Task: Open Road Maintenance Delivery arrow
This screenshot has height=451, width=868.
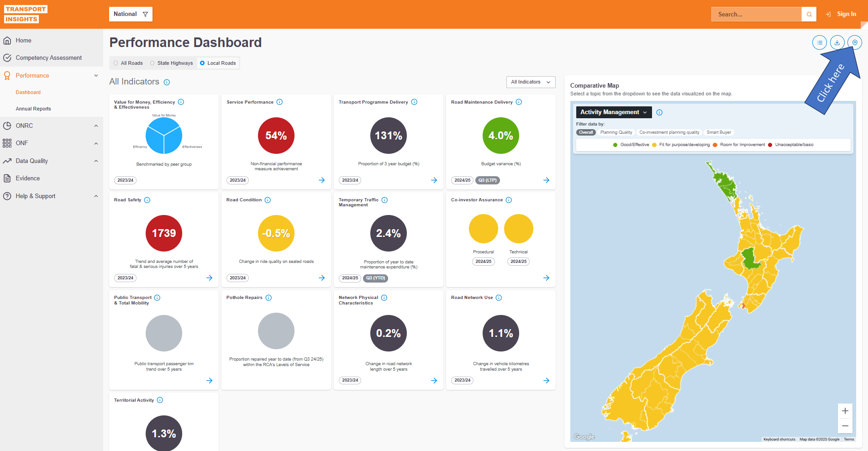Action: pos(546,180)
